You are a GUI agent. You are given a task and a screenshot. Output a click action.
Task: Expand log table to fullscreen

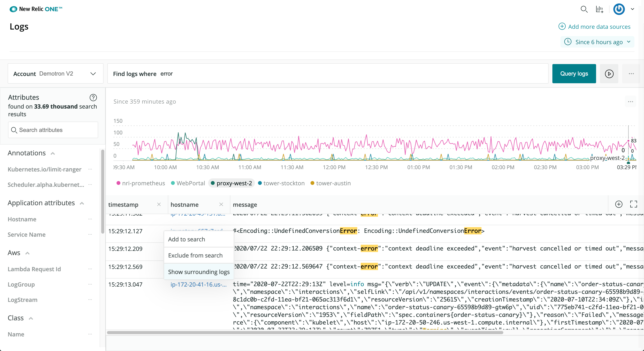633,204
